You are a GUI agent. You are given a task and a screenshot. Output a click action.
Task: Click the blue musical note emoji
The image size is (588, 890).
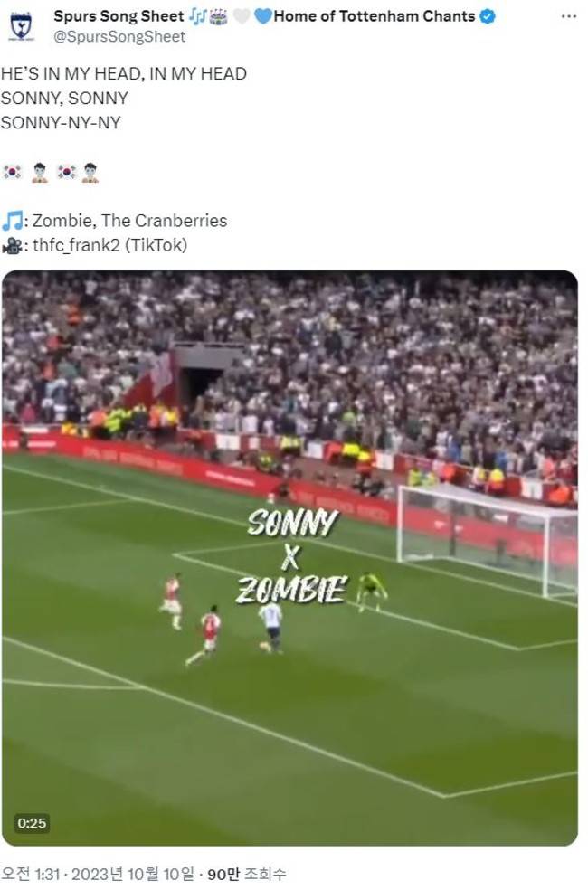click(13, 221)
